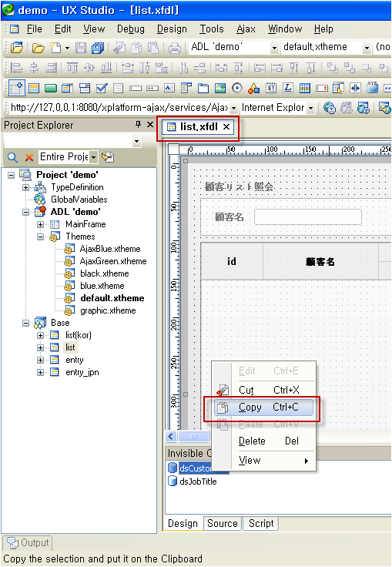This screenshot has height=567, width=392.
Task: Click the Project Explorer search magnifier icon
Action: tap(12, 157)
